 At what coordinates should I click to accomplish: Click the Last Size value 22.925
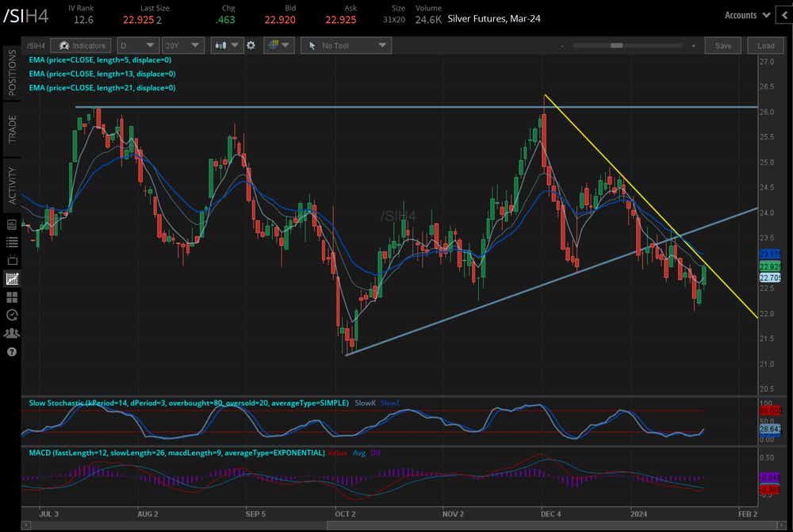138,21
